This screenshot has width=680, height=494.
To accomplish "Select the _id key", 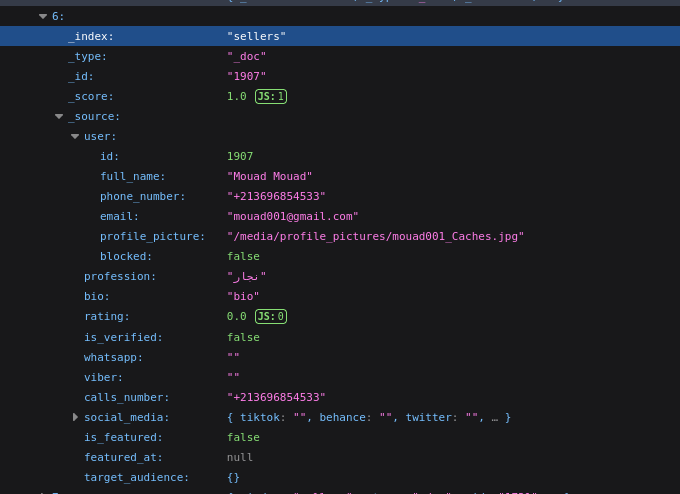I will click(81, 76).
